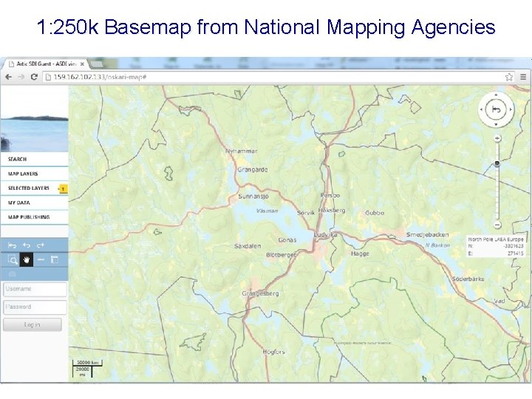The height and width of the screenshot is (399, 532).
Task: Click the Ludvika label on the map
Action: tap(325, 235)
